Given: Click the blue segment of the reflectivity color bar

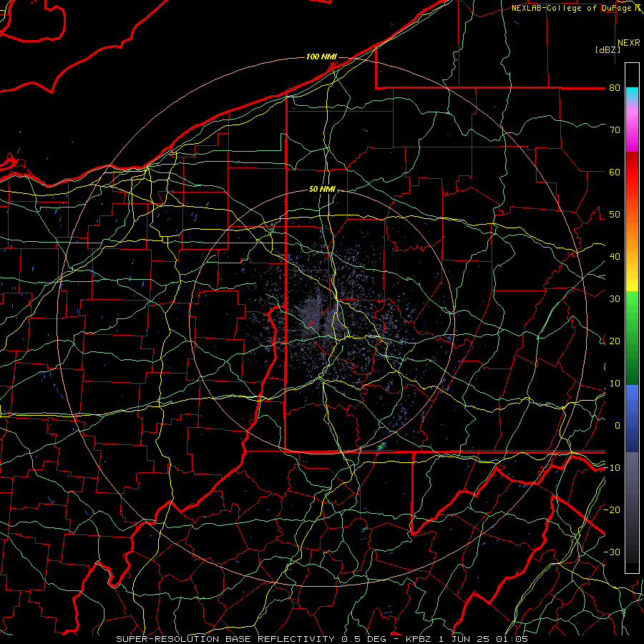Looking at the screenshot, I should (x=632, y=418).
